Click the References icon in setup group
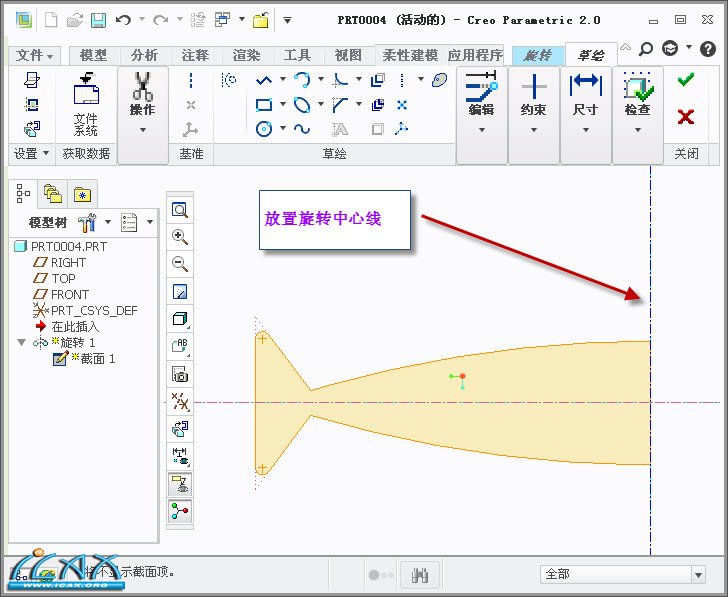The height and width of the screenshot is (597, 728). tap(32, 104)
